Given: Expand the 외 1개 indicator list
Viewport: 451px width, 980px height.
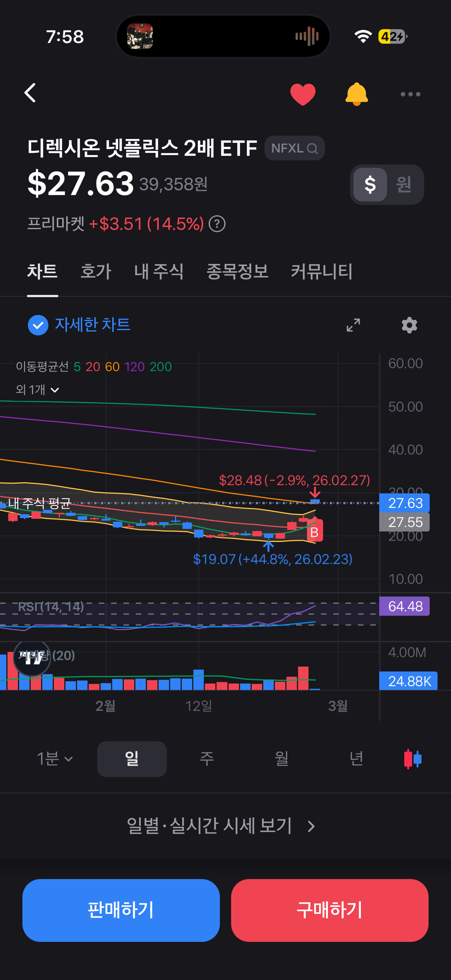Looking at the screenshot, I should pyautogui.click(x=37, y=389).
